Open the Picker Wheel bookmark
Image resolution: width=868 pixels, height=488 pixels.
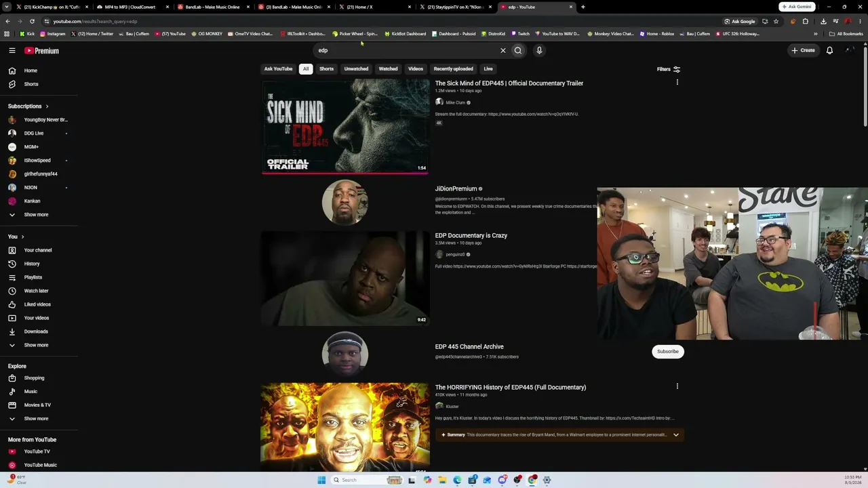pyautogui.click(x=355, y=34)
